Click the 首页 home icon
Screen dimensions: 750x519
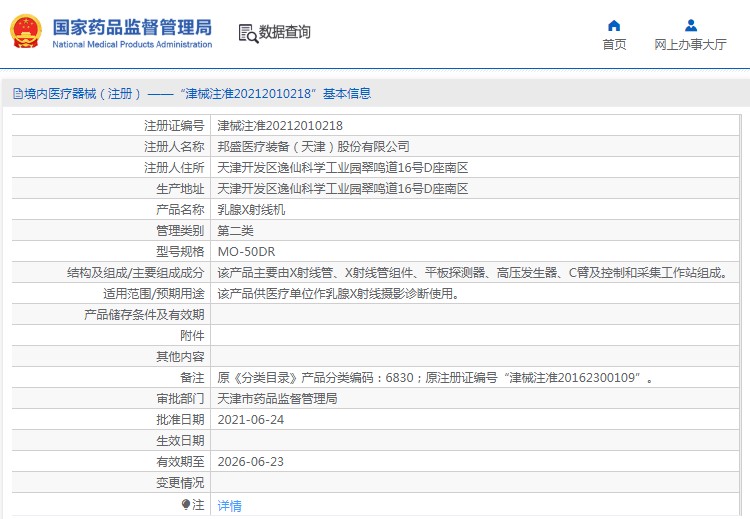pos(614,25)
